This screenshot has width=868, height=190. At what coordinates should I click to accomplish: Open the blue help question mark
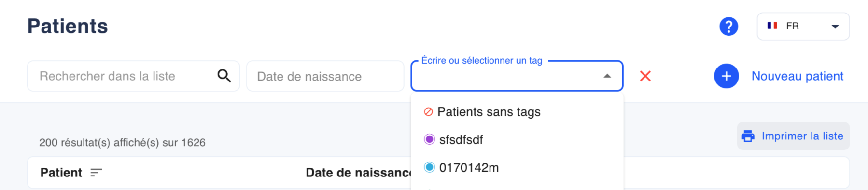click(x=728, y=26)
